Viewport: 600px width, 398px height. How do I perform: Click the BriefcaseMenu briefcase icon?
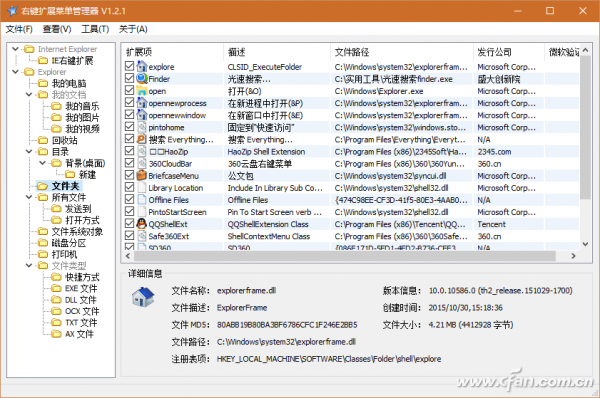[x=142, y=175]
